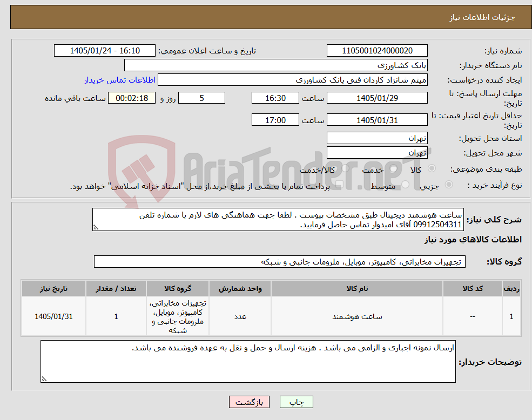Image resolution: width=532 pixels, height=420 pixels.
Task: Click the validity time field 17:00
Action: tap(275, 120)
